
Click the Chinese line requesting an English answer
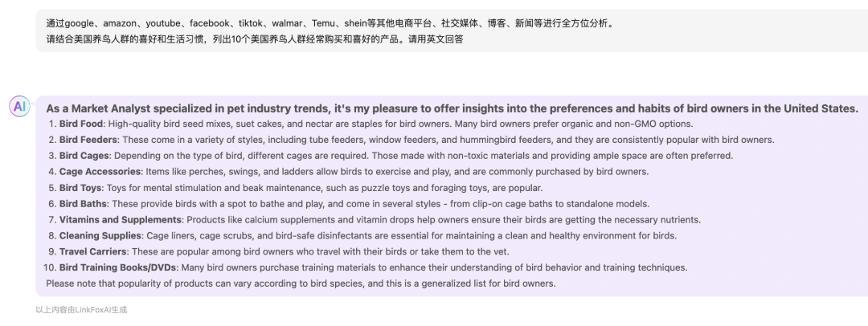coord(255,39)
